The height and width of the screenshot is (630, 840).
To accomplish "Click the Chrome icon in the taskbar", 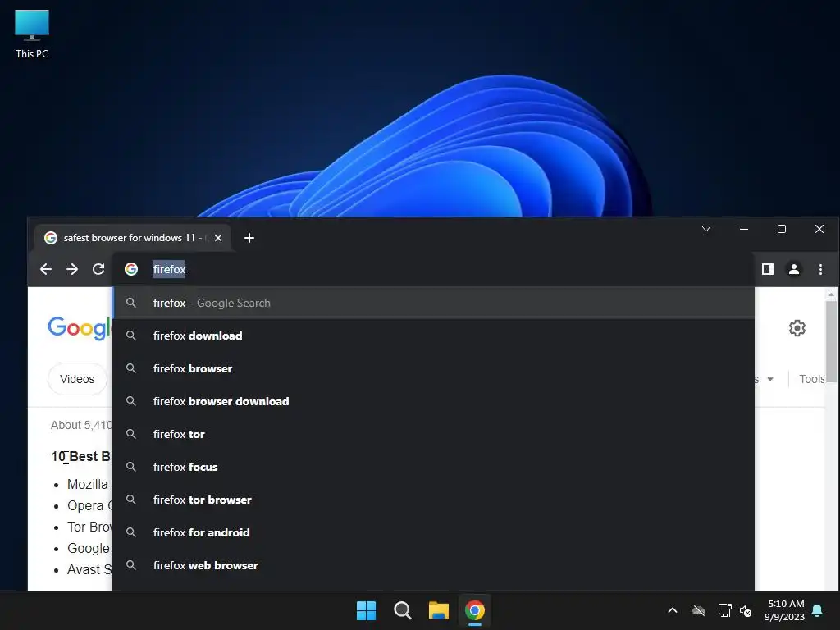I will (x=475, y=610).
